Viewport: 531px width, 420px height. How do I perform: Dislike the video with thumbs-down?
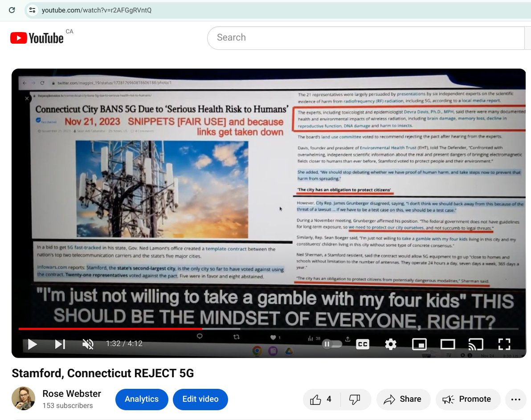coord(355,400)
